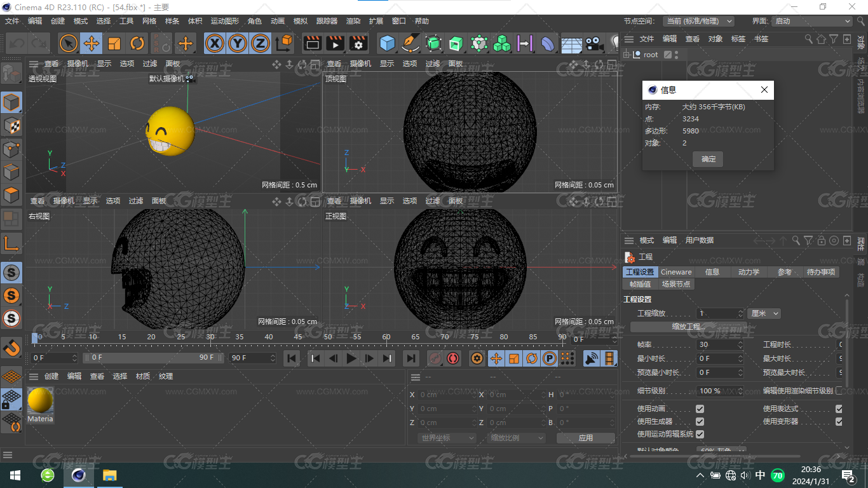The image size is (868, 488).
Task: Add a Cube primitive object
Action: click(x=388, y=43)
